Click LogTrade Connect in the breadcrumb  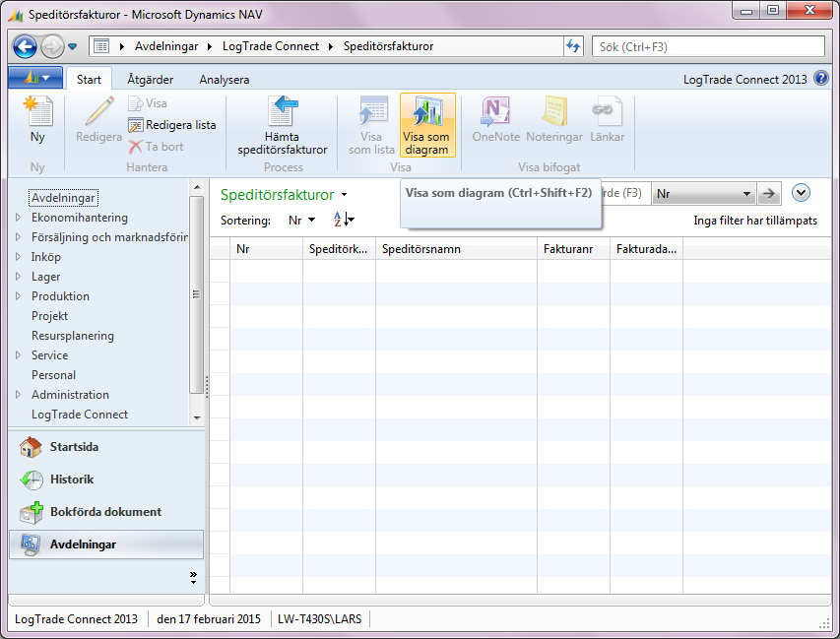[271, 46]
